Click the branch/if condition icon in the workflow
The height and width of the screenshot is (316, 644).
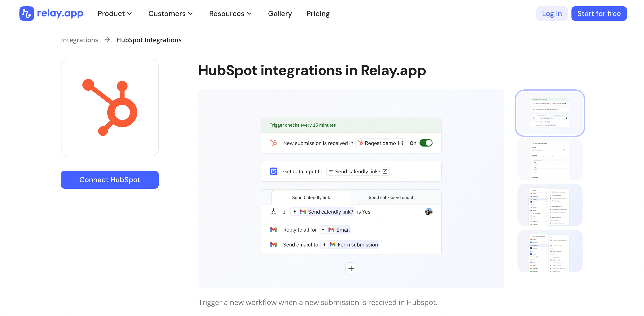(x=274, y=212)
